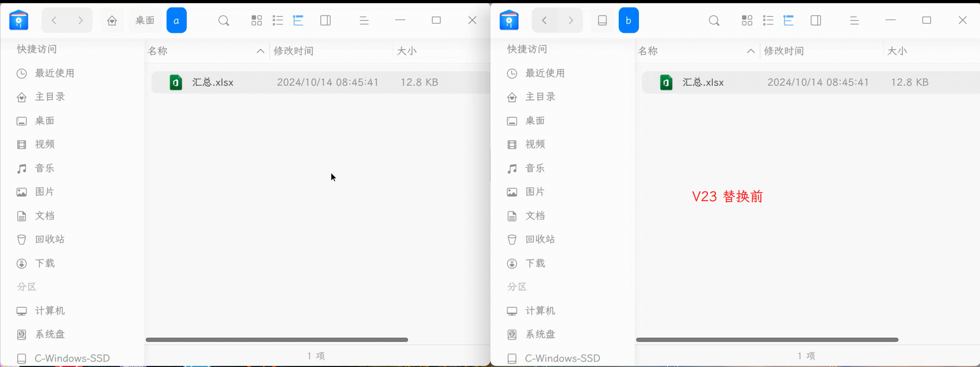
Task: Select tree view mode in right window
Action: [789, 20]
